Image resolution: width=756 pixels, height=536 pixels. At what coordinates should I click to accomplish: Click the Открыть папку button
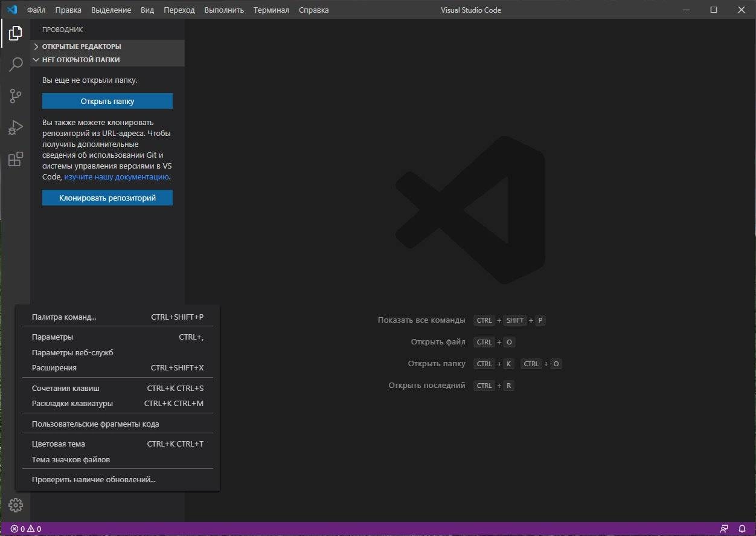pos(107,101)
